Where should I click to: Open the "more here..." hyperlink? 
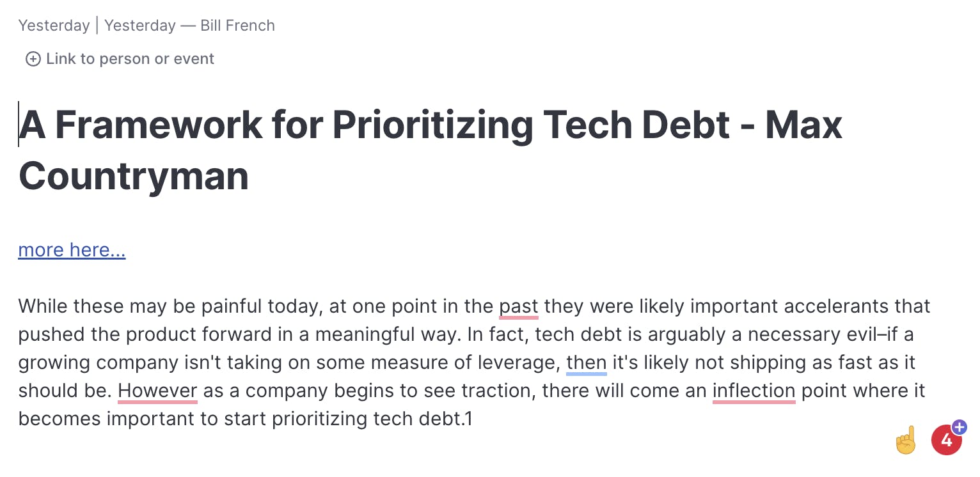click(x=72, y=250)
